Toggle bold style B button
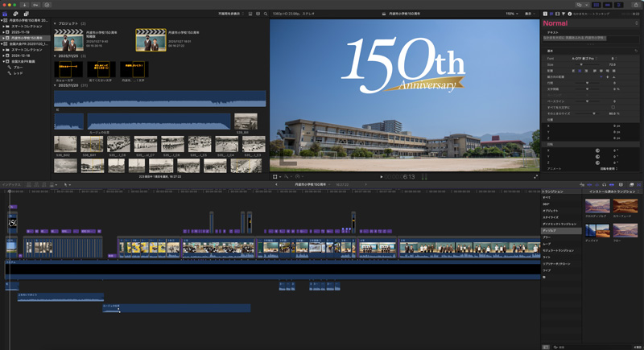 (x=613, y=59)
